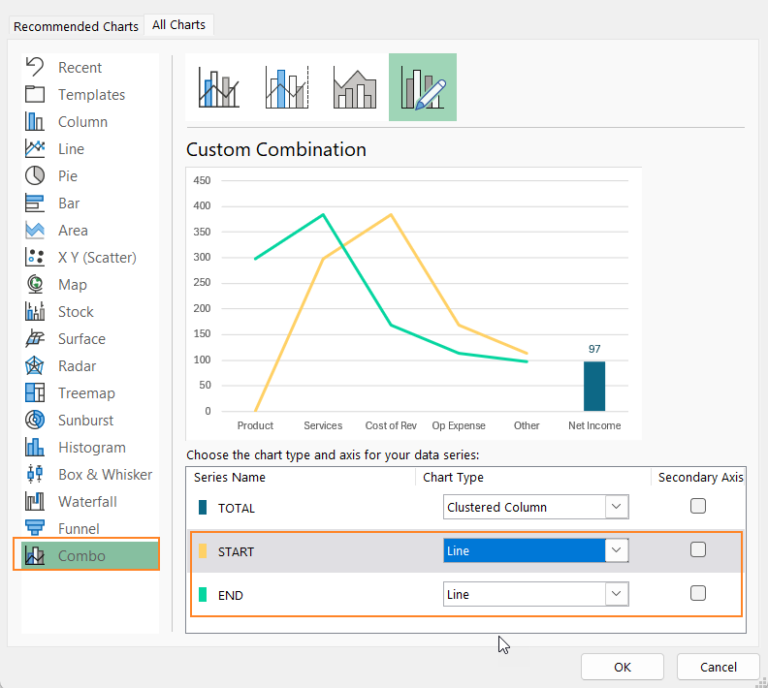Switch to the Recommended Charts tab
The width and height of the screenshot is (768, 688).
[x=76, y=26]
